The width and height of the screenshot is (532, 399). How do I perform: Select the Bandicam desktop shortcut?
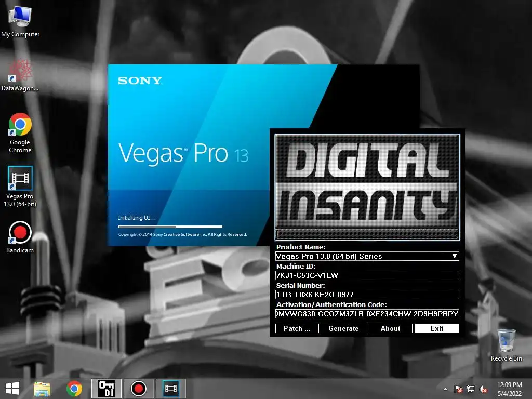[20, 237]
